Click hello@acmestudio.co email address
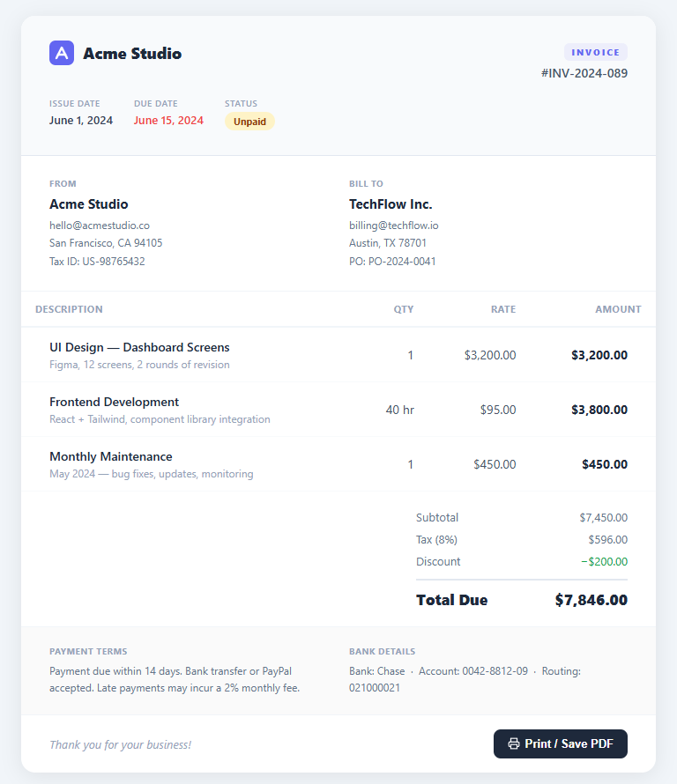677x784 pixels. tap(100, 226)
